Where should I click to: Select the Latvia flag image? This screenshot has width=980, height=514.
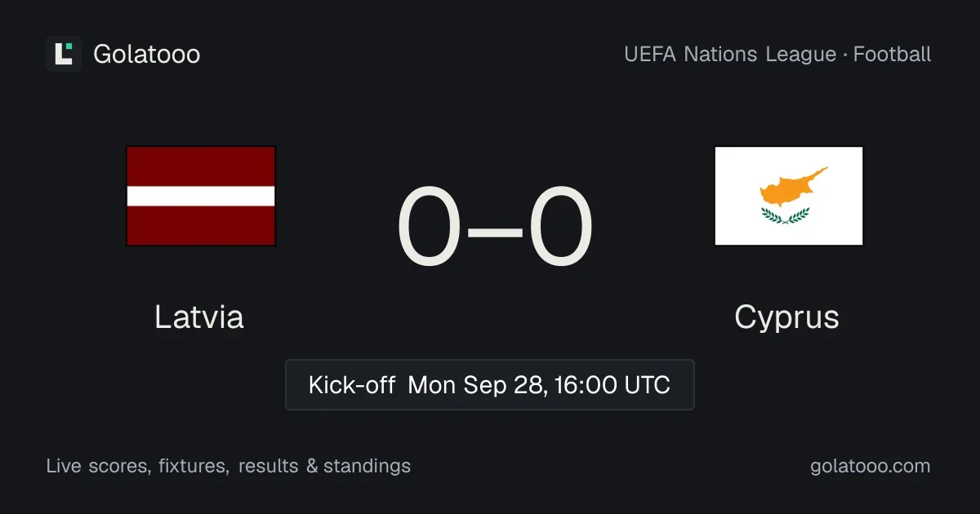tap(201, 196)
